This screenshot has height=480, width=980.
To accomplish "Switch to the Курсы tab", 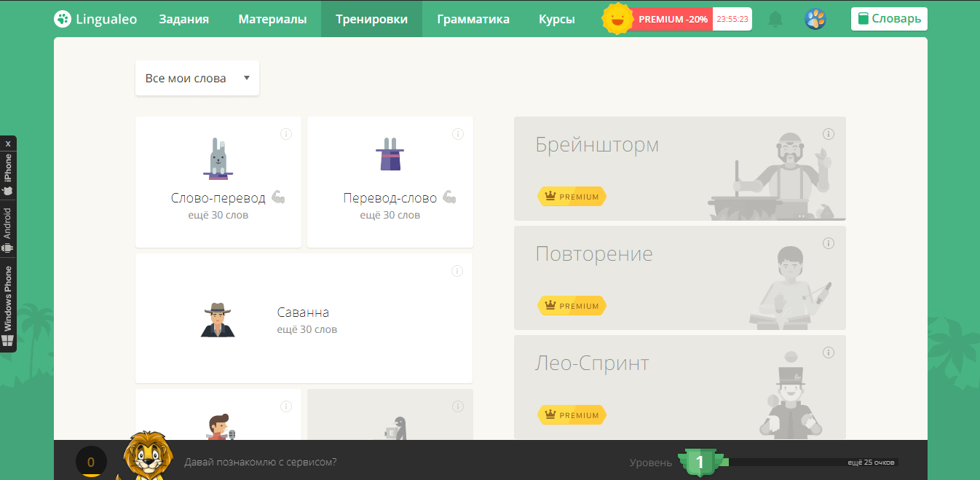I will [556, 19].
